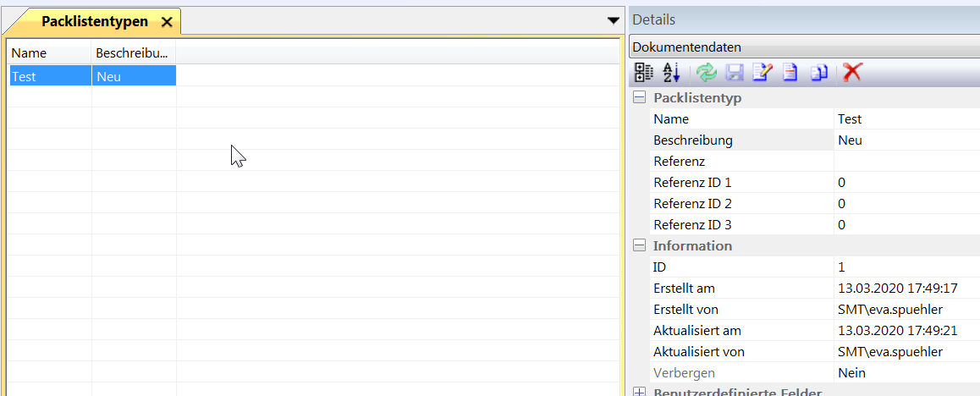
Task: Sort by the Beschreibung column header
Action: pos(133,53)
